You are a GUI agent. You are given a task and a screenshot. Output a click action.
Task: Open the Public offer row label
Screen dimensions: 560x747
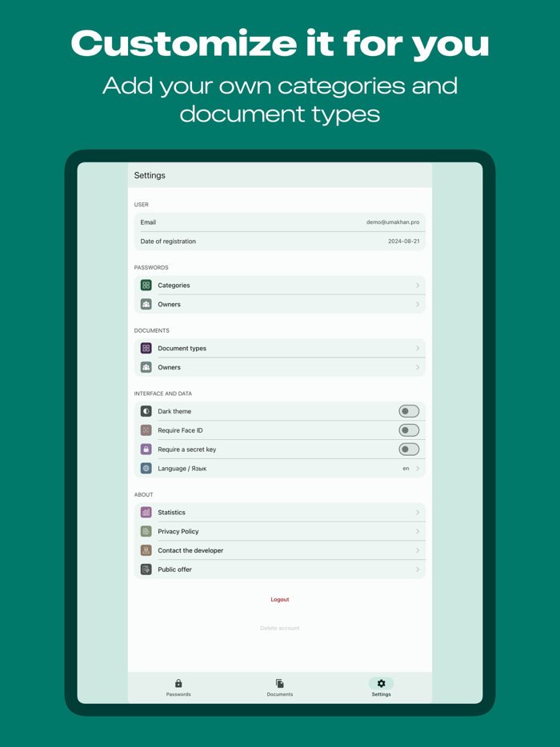tap(175, 569)
